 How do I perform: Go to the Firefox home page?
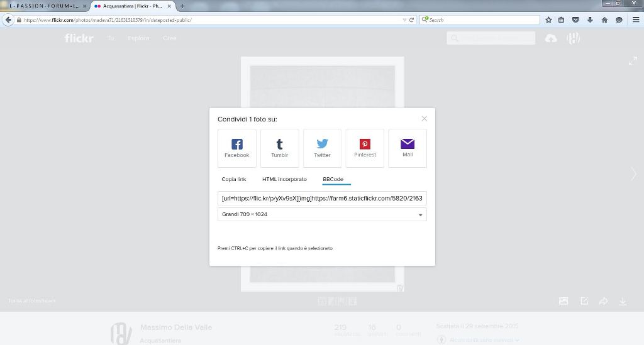(x=604, y=19)
